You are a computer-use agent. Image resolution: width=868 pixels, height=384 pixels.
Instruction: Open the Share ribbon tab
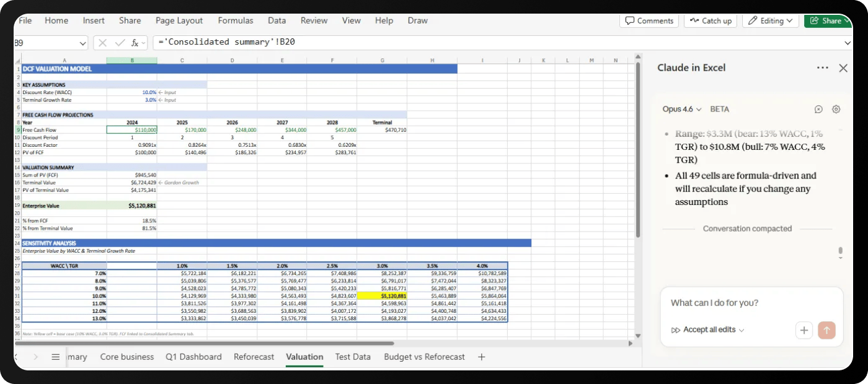[130, 20]
